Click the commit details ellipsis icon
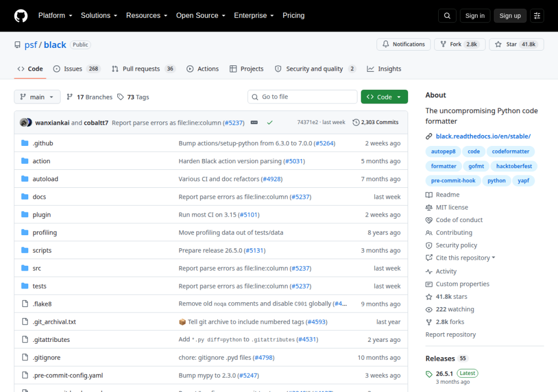Screen dimensions: 558x392 tap(254, 122)
